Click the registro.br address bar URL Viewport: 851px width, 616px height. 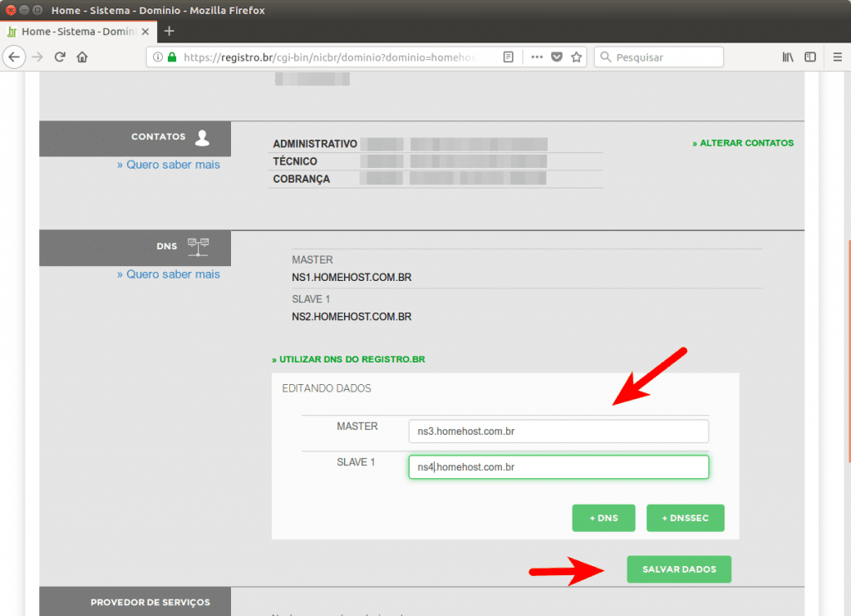329,57
